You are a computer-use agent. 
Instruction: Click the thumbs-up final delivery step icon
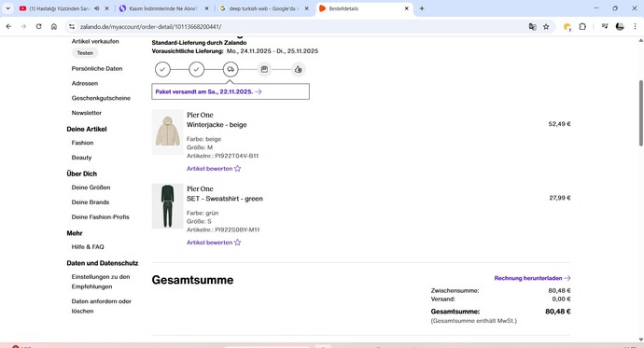pos(298,69)
